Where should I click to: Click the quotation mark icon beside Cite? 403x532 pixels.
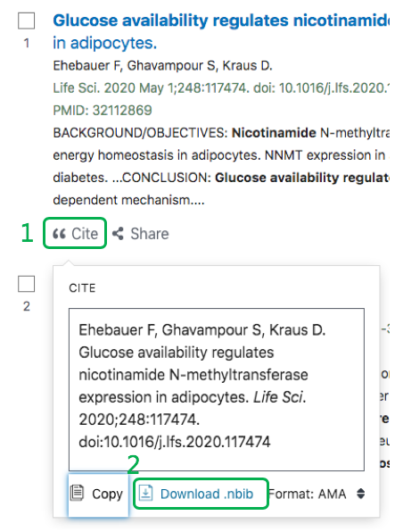(59, 234)
